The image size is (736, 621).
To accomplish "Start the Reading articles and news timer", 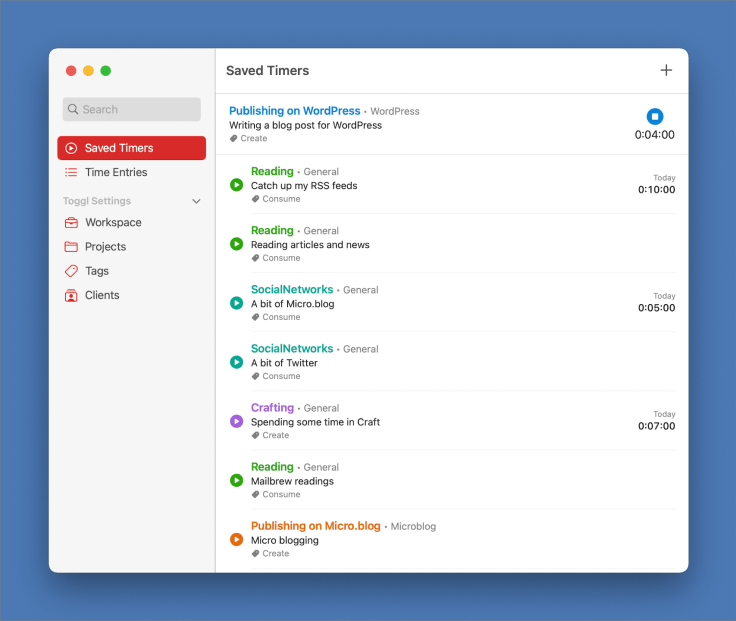I will tap(237, 244).
